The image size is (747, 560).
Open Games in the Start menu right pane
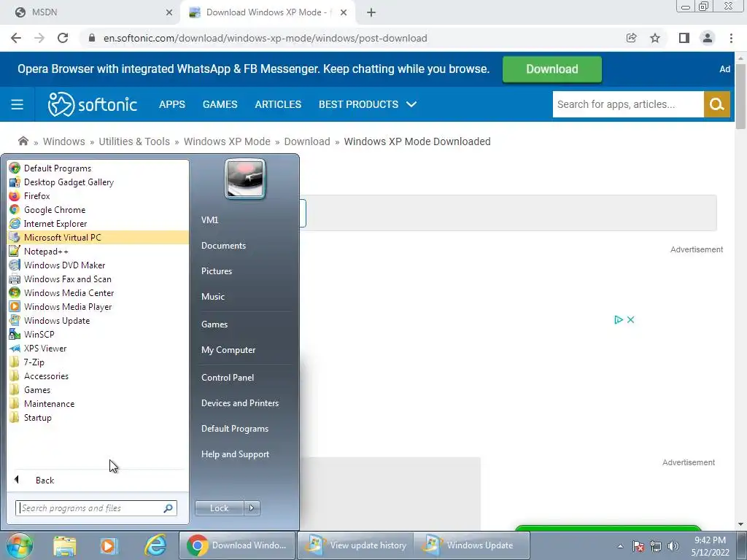(x=214, y=324)
